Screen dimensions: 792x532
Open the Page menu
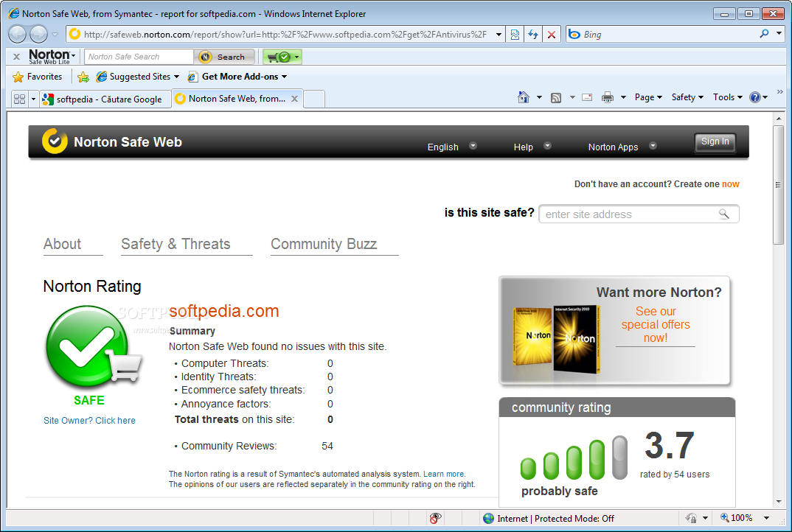click(648, 97)
